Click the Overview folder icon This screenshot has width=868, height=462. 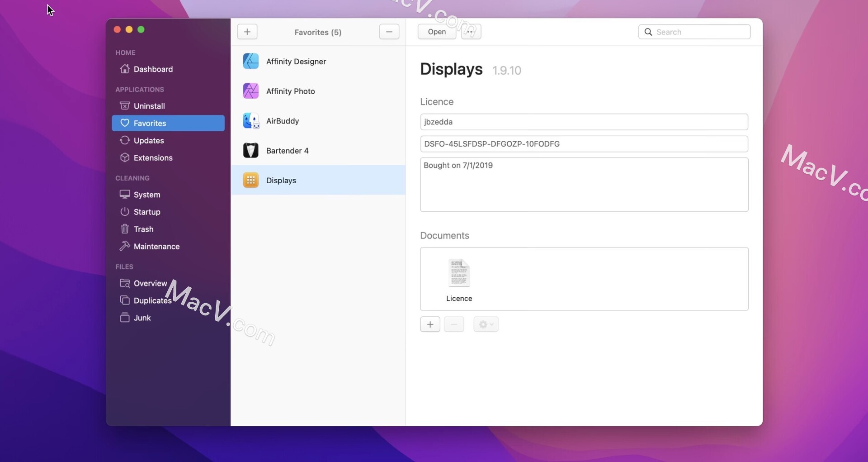pyautogui.click(x=125, y=283)
